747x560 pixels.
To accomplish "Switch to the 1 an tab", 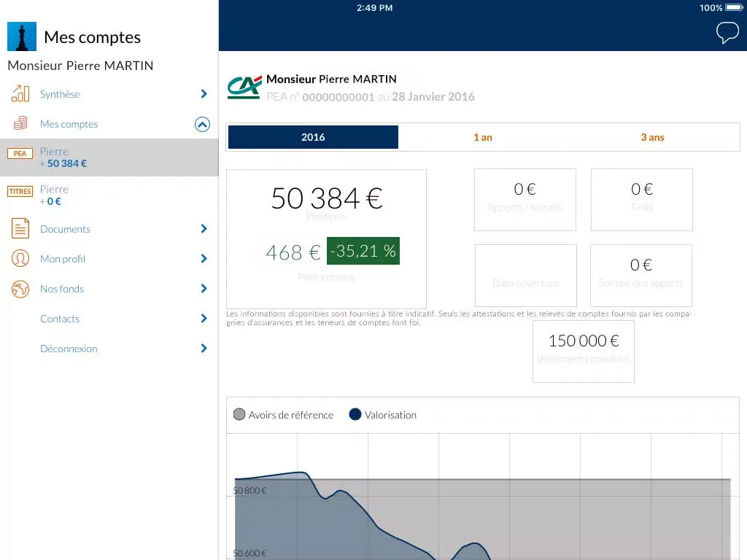I will [x=483, y=137].
